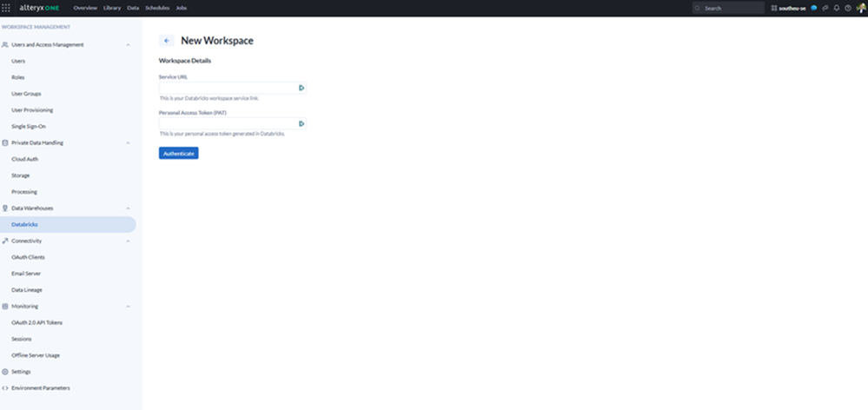Go back using the arrow beside New Workspace
Screen dimensions: 868x410
[x=167, y=40]
